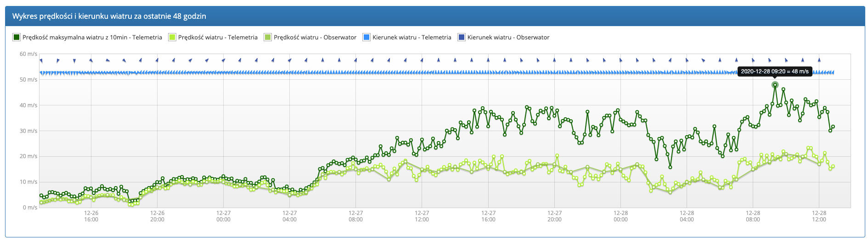Click the dark green max wind speed legend icon
This screenshot has height=242, width=868.
(17, 38)
